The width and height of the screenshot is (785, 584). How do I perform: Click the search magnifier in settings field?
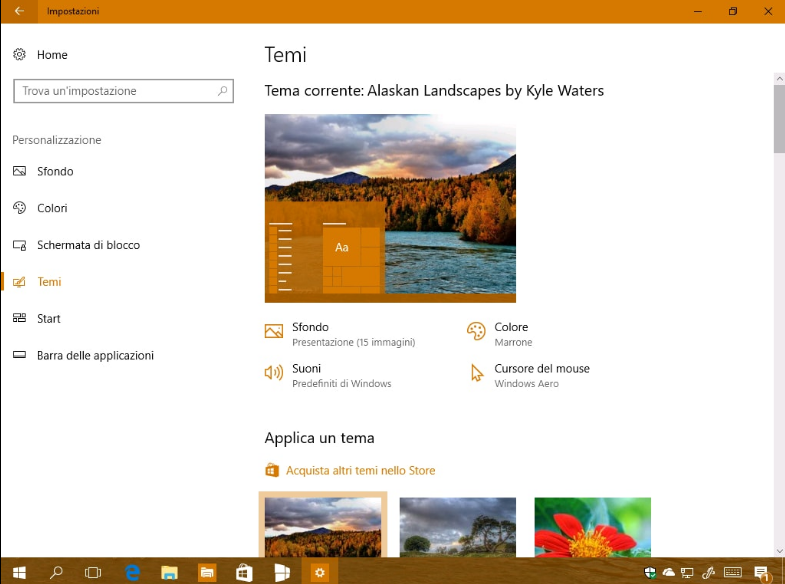[222, 91]
